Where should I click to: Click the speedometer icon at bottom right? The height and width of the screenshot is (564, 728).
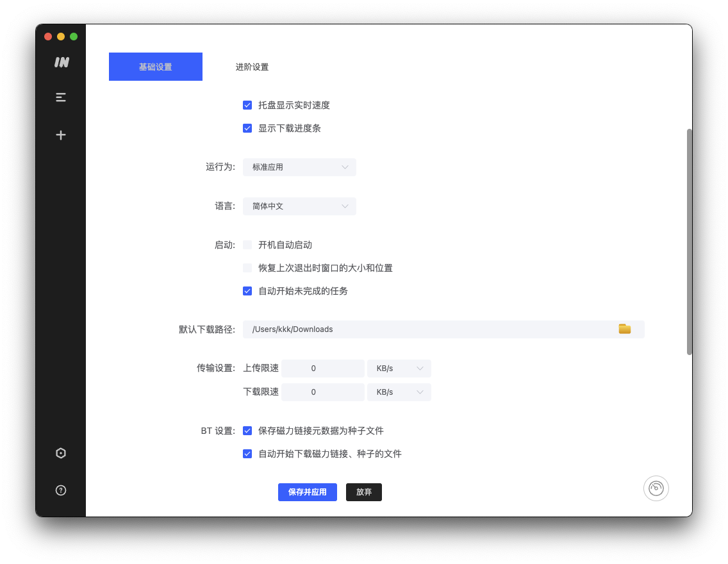point(656,488)
